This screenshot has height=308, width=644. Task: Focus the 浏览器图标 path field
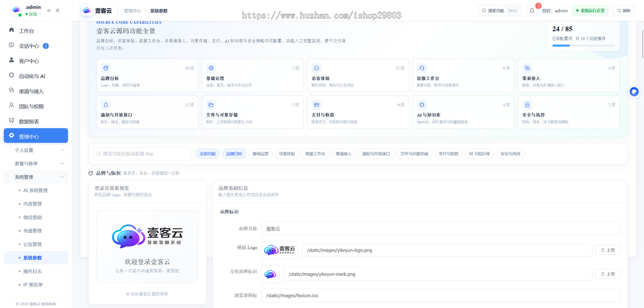click(x=441, y=295)
